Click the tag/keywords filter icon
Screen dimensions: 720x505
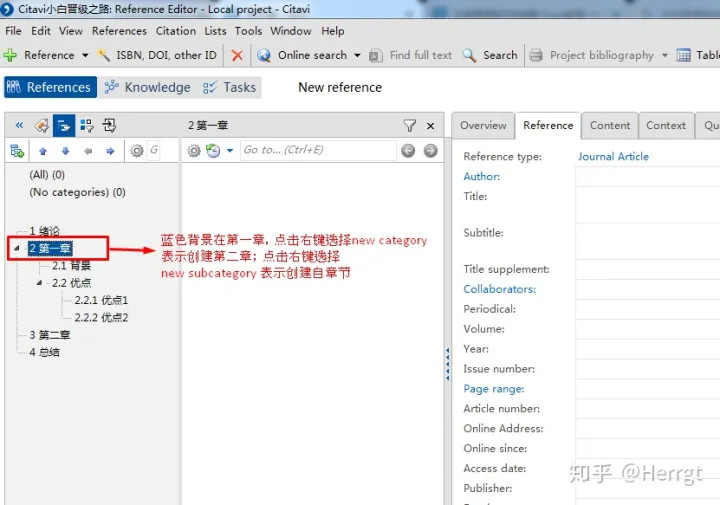tap(42, 125)
